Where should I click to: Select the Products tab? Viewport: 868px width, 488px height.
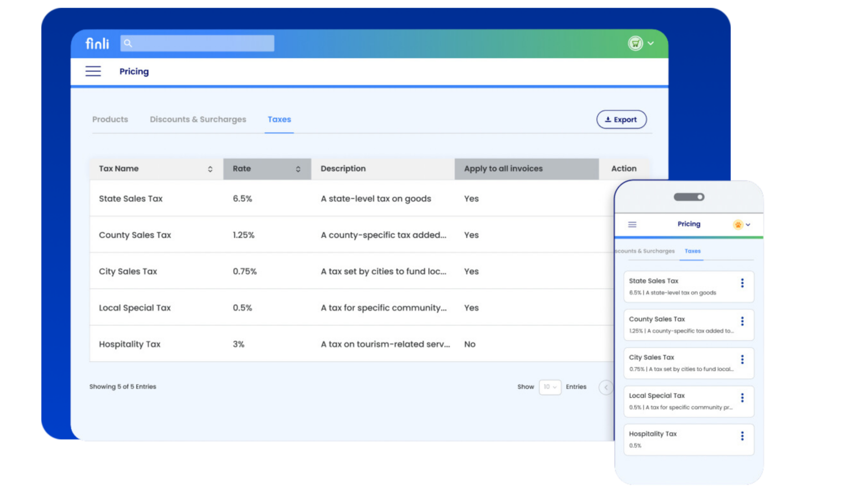pyautogui.click(x=110, y=119)
